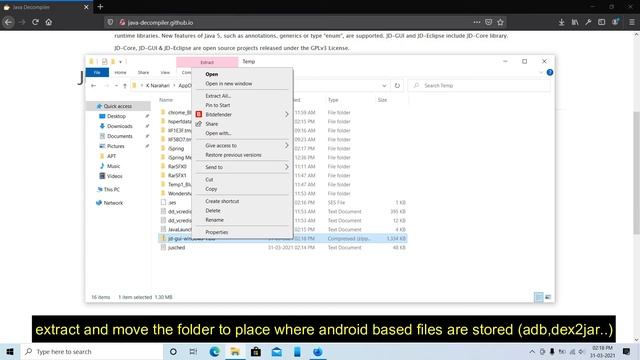The image size is (640, 360).
Task: Choose Open in context menu
Action: 211,74
